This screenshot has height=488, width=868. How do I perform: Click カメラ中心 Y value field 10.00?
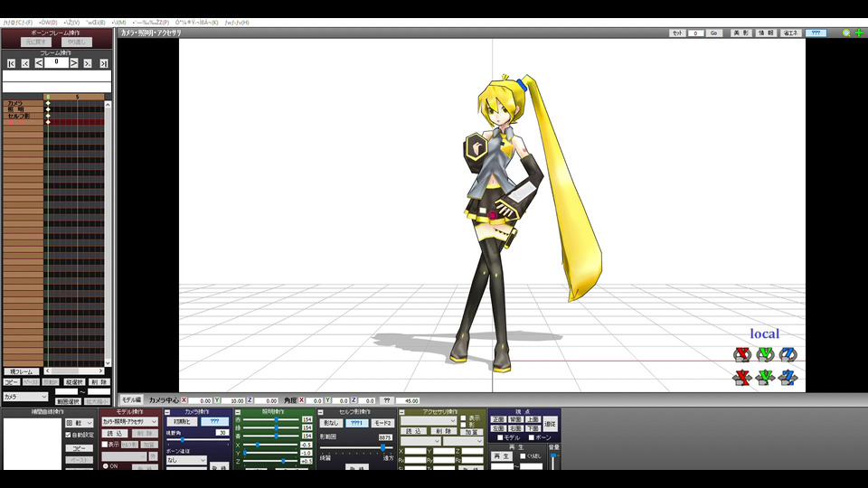pyautogui.click(x=234, y=400)
